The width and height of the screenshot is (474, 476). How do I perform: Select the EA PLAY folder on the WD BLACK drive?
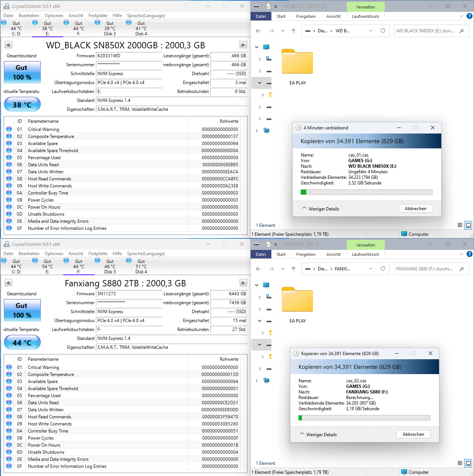pos(297,67)
